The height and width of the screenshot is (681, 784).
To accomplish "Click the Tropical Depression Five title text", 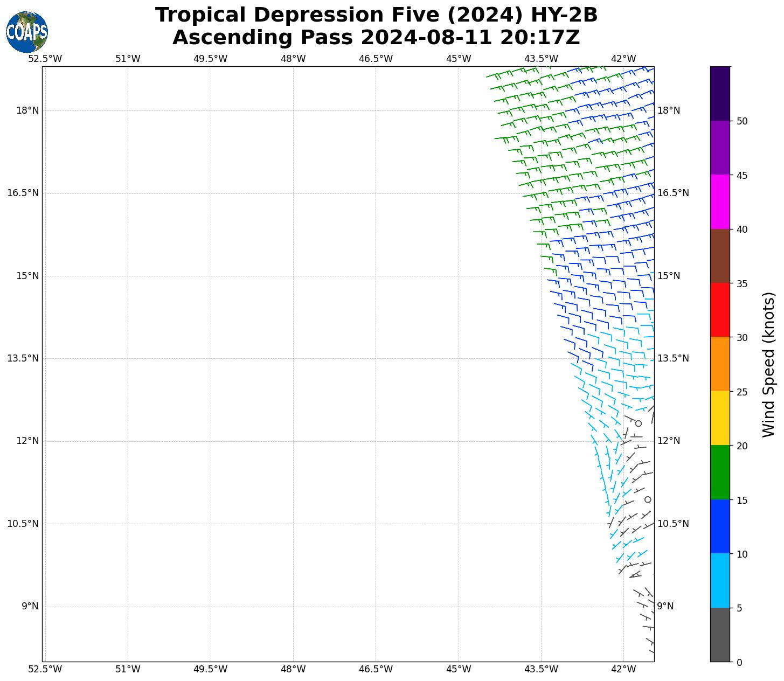I will click(x=376, y=15).
